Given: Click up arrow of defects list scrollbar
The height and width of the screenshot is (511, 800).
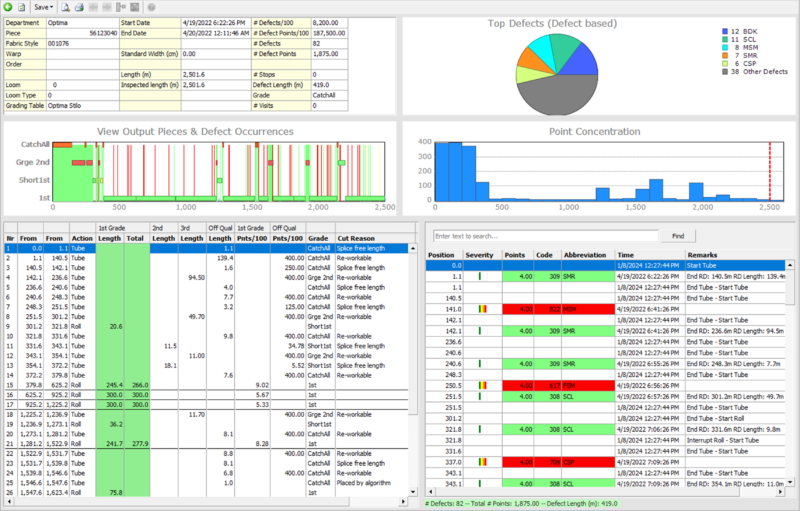Looking at the screenshot, I should tap(790, 265).
